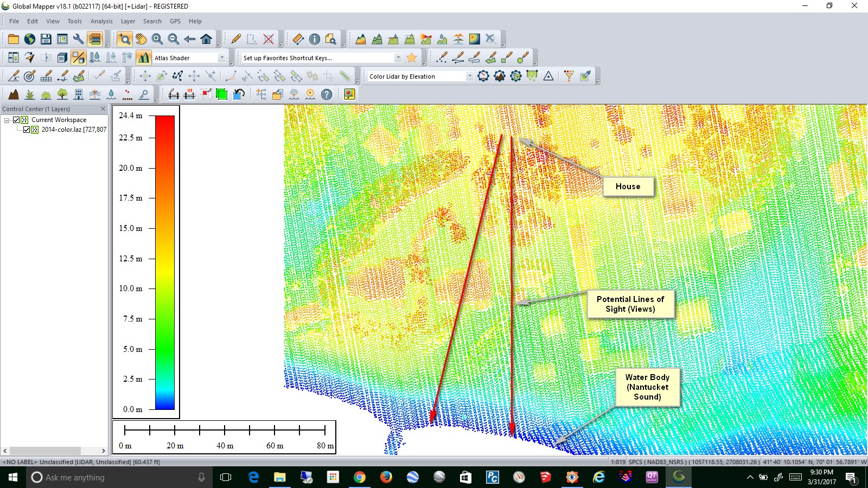Open the 3D View cube icon

pyautogui.click(x=62, y=57)
